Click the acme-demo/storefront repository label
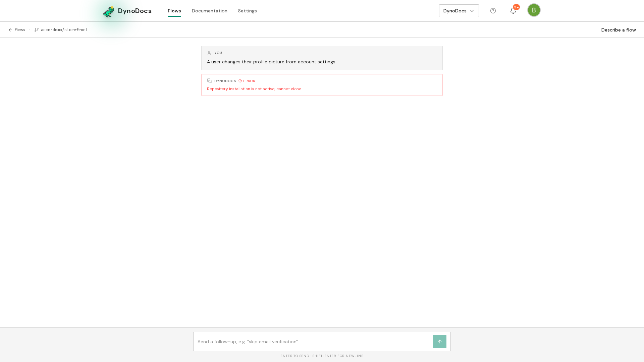The image size is (644, 362). 64,30
